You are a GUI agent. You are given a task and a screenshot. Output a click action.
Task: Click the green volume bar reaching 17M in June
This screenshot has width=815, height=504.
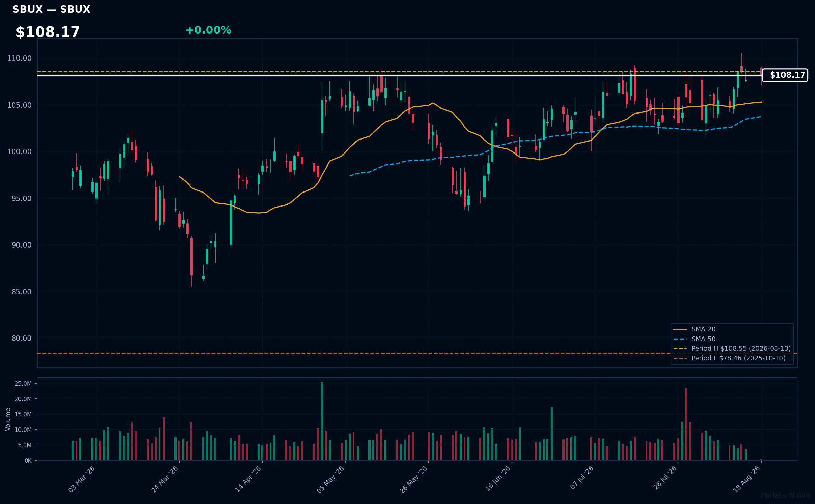[552, 434]
